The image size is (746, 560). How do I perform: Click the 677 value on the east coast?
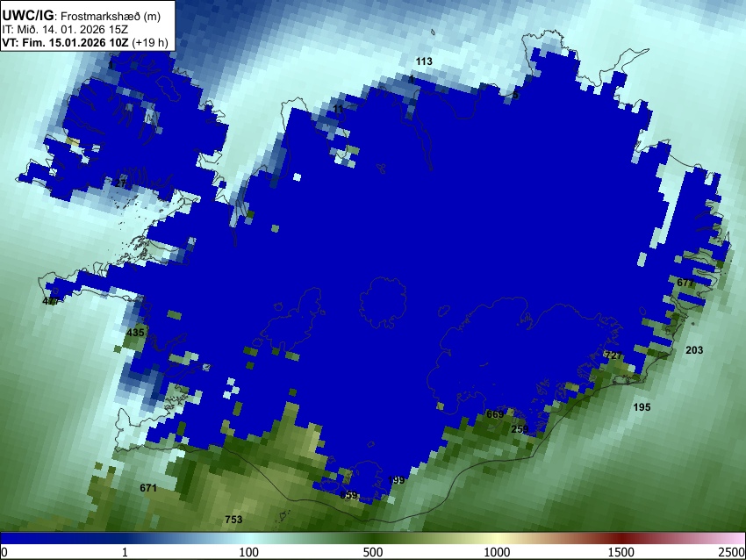(x=685, y=283)
